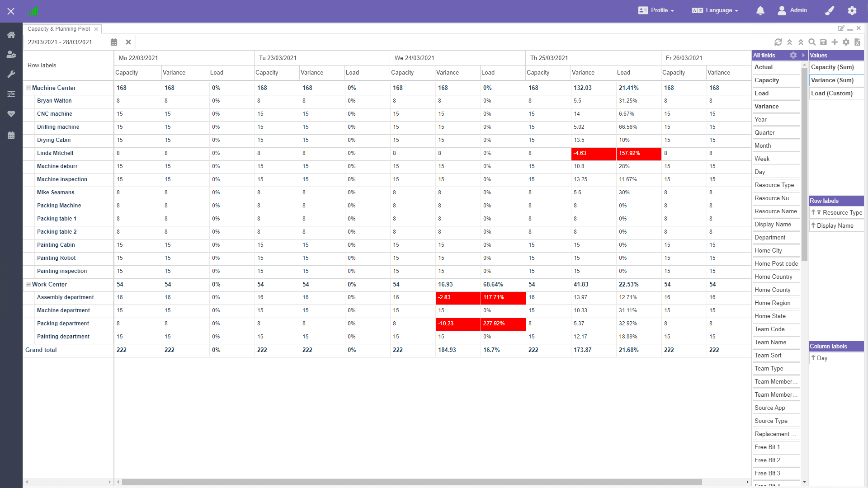Open the Admin menu
The image size is (868, 488).
point(793,10)
